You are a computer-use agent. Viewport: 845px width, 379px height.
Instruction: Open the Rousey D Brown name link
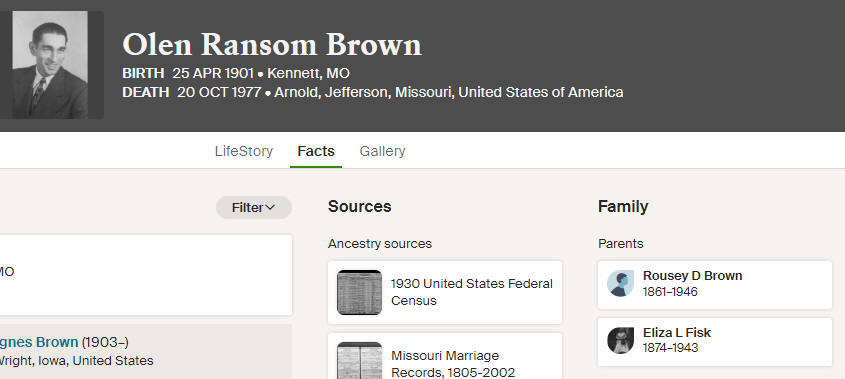[692, 275]
